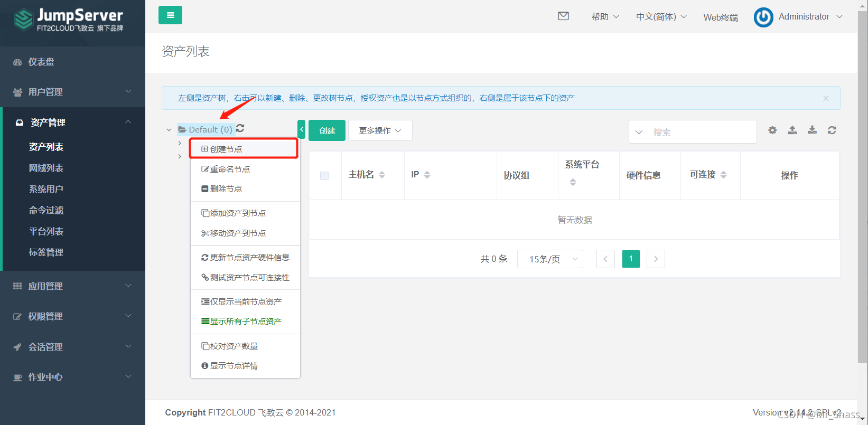This screenshot has height=425, width=868.
Task: Open the 帮助 dropdown
Action: 605,17
